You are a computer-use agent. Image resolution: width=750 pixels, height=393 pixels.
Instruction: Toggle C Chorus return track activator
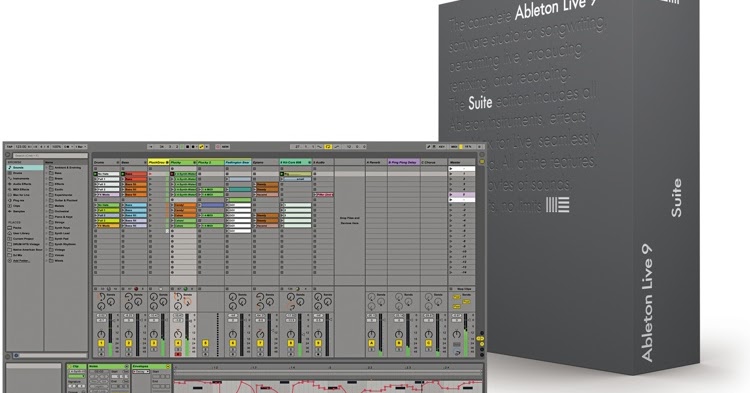point(429,343)
